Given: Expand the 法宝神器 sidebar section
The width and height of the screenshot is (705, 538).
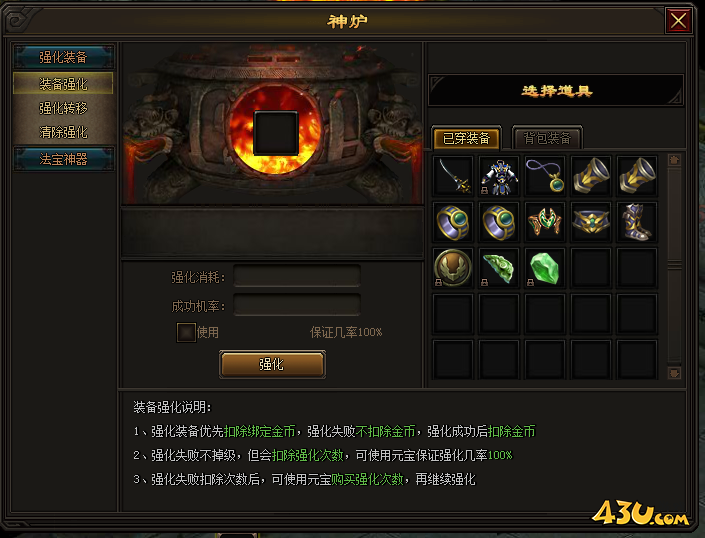Looking at the screenshot, I should [63, 159].
